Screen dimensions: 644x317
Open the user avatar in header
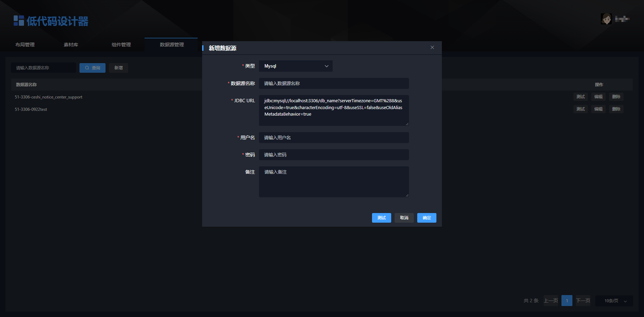(x=606, y=19)
